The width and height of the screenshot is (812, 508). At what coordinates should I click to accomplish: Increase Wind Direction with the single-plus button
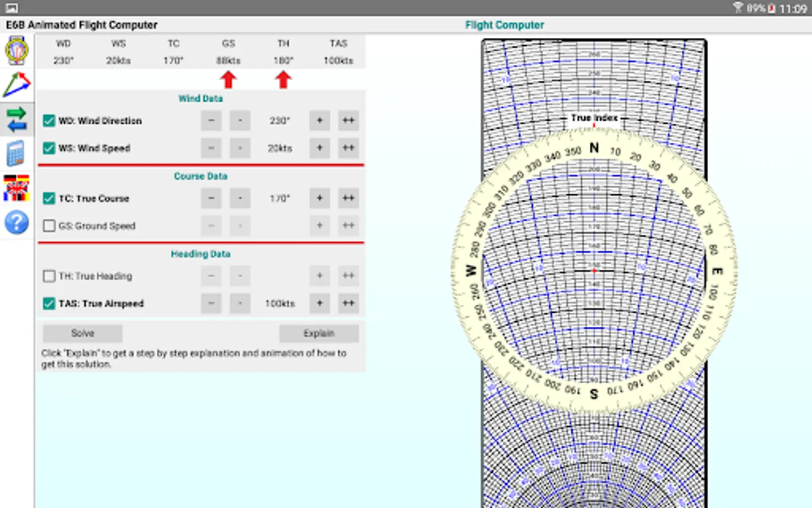[320, 120]
